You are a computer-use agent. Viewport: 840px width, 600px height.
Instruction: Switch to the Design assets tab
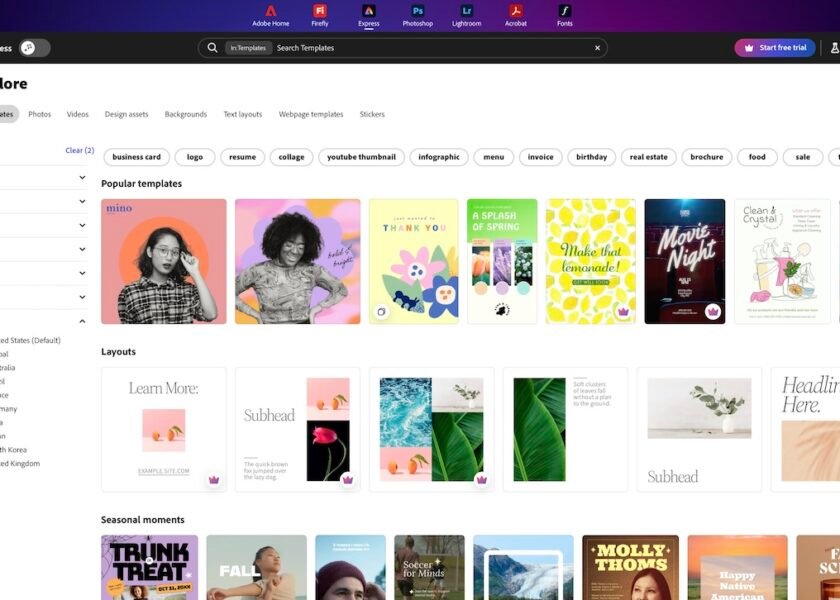point(126,114)
